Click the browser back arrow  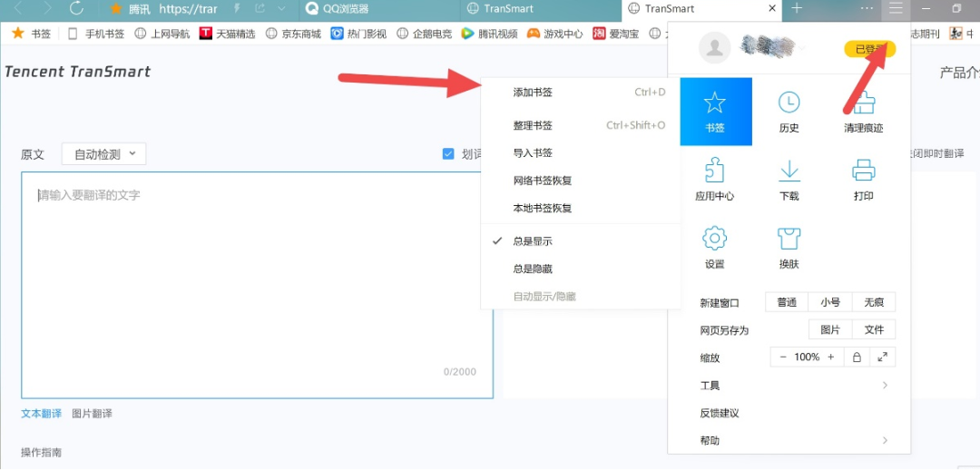tap(19, 9)
